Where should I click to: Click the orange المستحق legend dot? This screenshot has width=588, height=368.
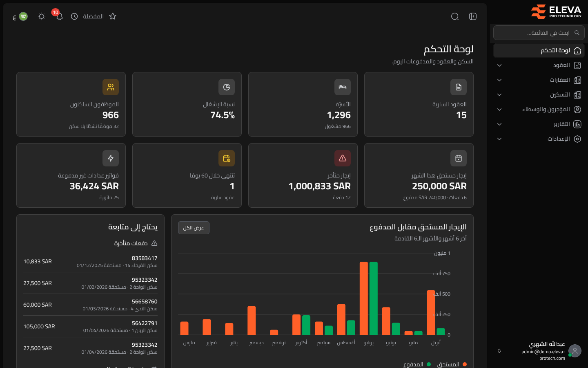pos(465,364)
